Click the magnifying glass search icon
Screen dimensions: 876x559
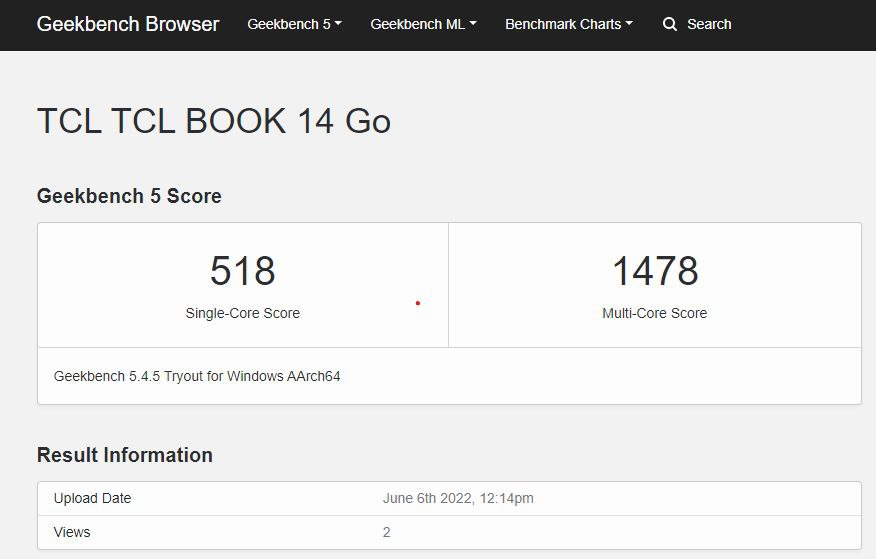coord(670,25)
